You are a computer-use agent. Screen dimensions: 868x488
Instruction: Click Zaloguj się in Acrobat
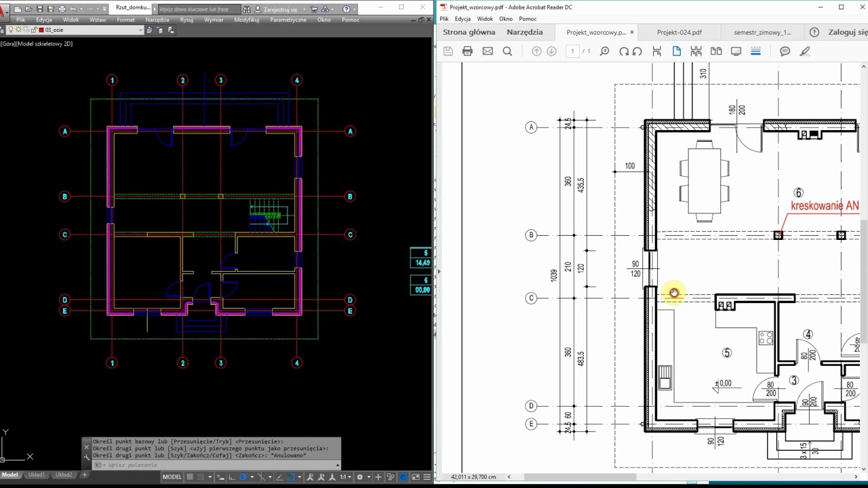tap(848, 32)
